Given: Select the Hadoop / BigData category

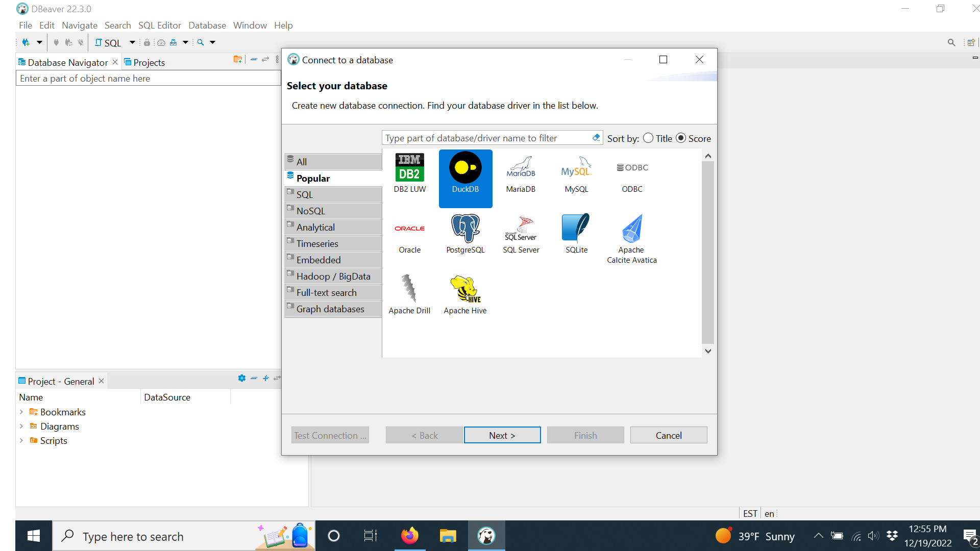Looking at the screenshot, I should (x=333, y=276).
